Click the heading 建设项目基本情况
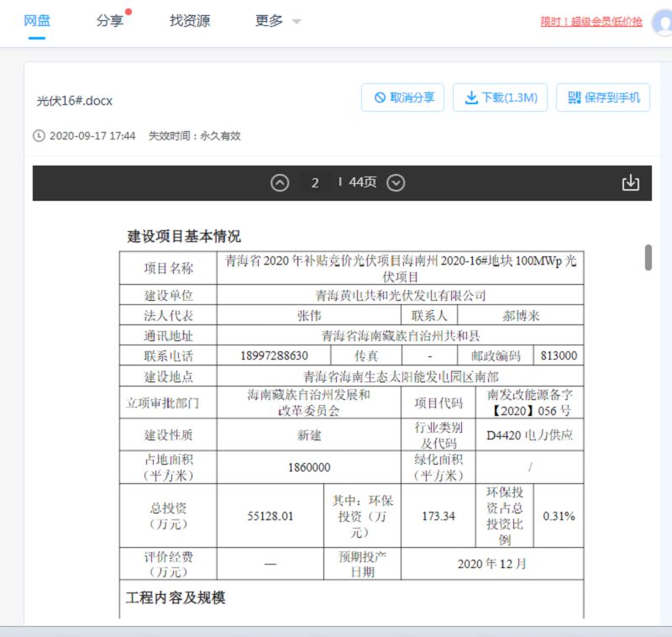Screen dimensions: 672x637 tap(183, 236)
